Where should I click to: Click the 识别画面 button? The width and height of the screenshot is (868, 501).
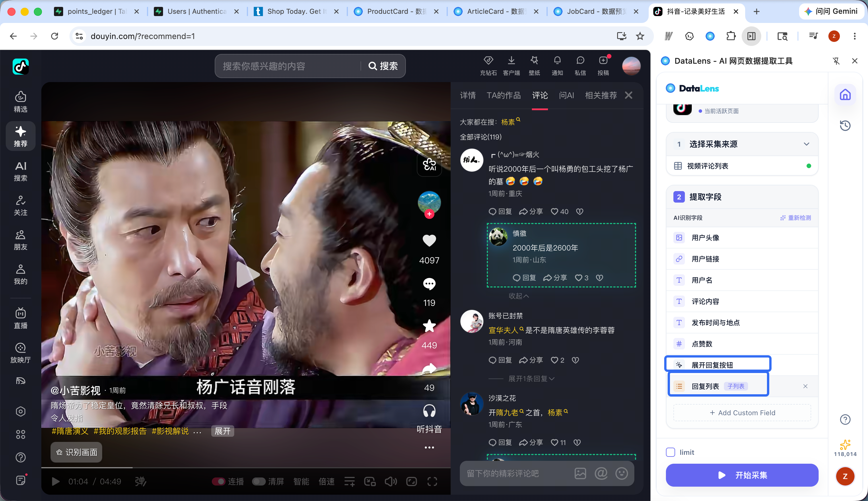point(76,452)
